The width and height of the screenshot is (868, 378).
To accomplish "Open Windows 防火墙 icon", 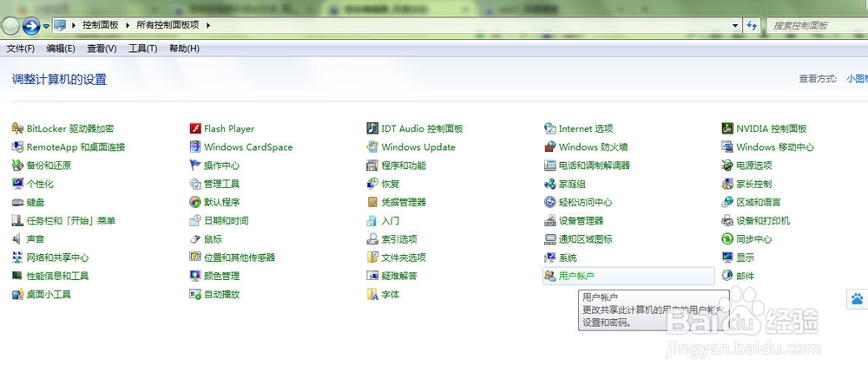I will [549, 147].
